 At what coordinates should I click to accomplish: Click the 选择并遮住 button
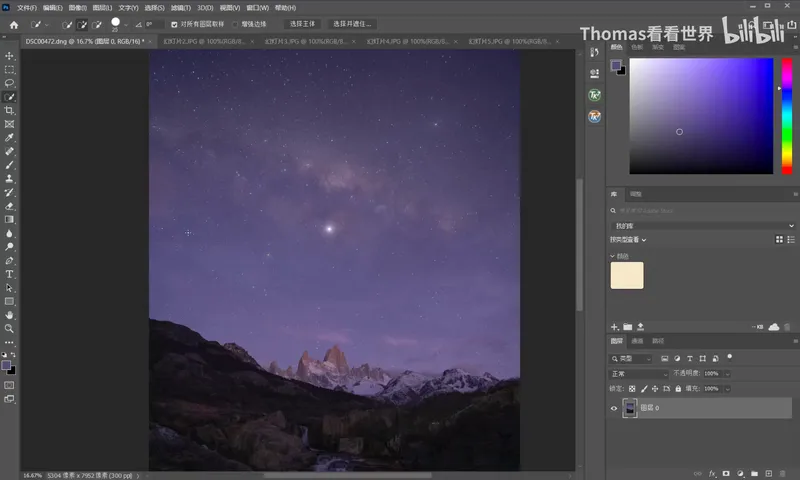[x=352, y=24]
